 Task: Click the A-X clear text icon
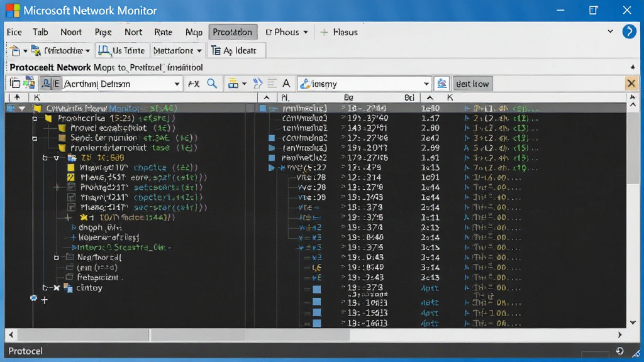click(x=194, y=84)
